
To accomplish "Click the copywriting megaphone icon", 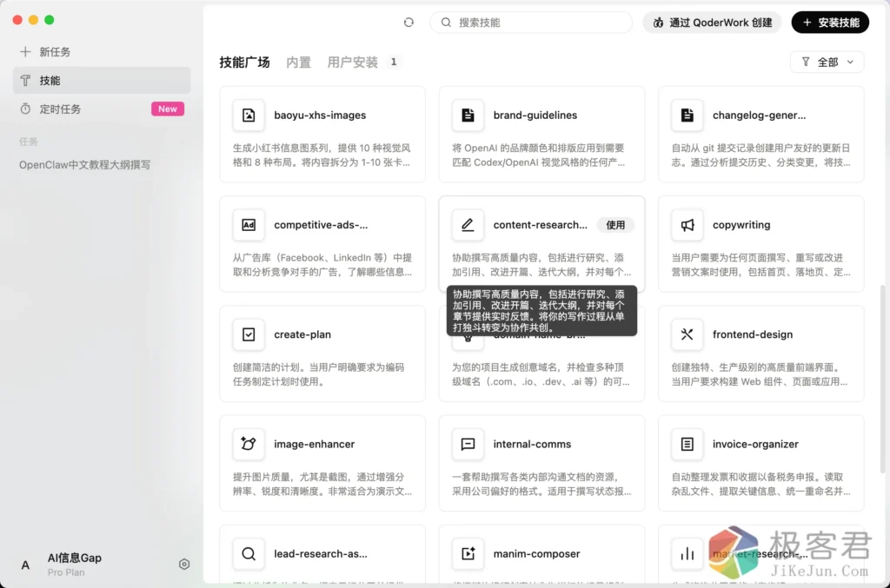I will tap(687, 225).
